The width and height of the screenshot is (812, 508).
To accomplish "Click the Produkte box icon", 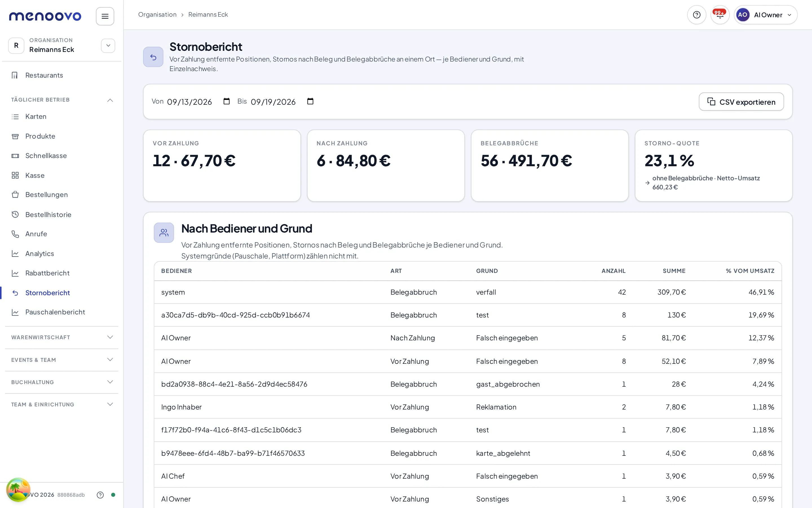I will [x=15, y=136].
